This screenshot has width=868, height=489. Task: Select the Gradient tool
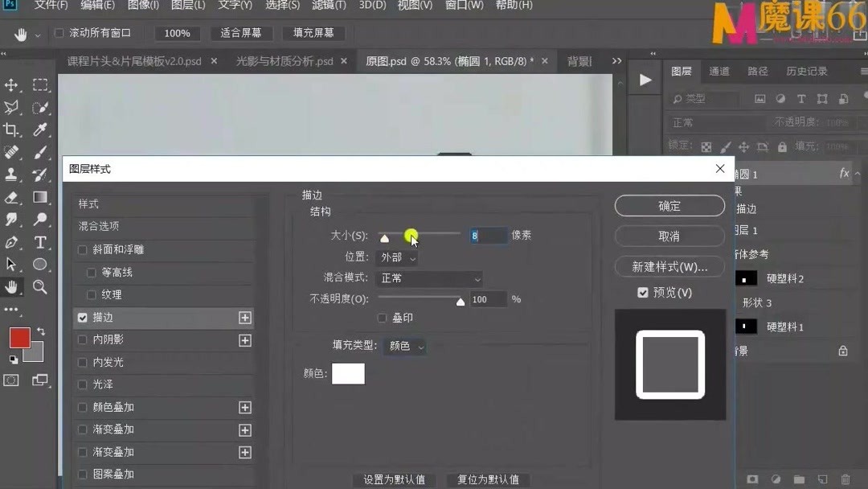pos(40,197)
